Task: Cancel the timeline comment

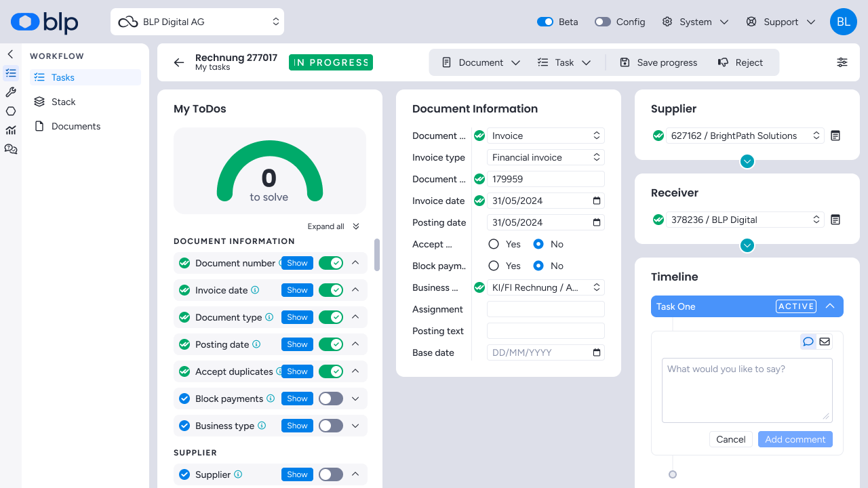Action: point(731,439)
